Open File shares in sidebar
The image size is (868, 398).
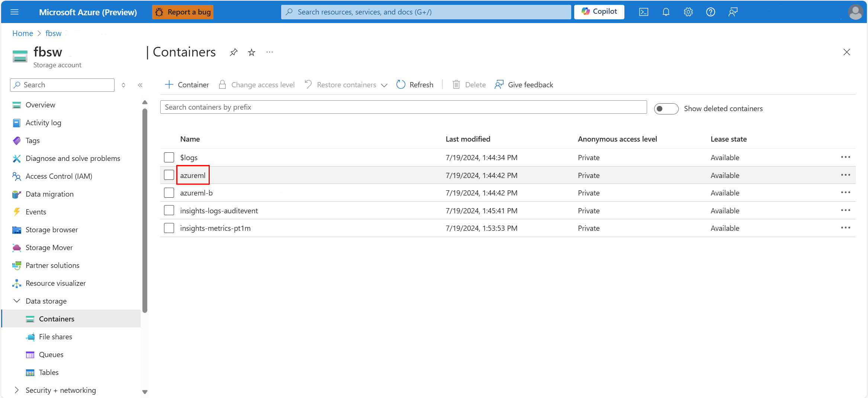tap(55, 337)
